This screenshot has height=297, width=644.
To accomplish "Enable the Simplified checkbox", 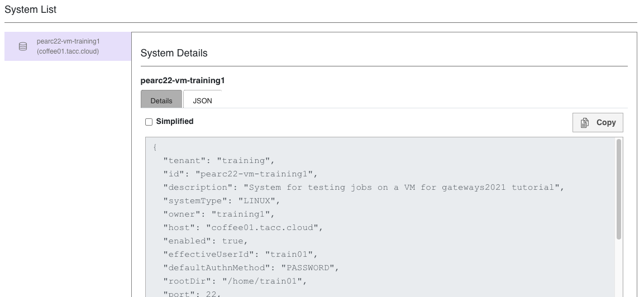I will [x=149, y=122].
